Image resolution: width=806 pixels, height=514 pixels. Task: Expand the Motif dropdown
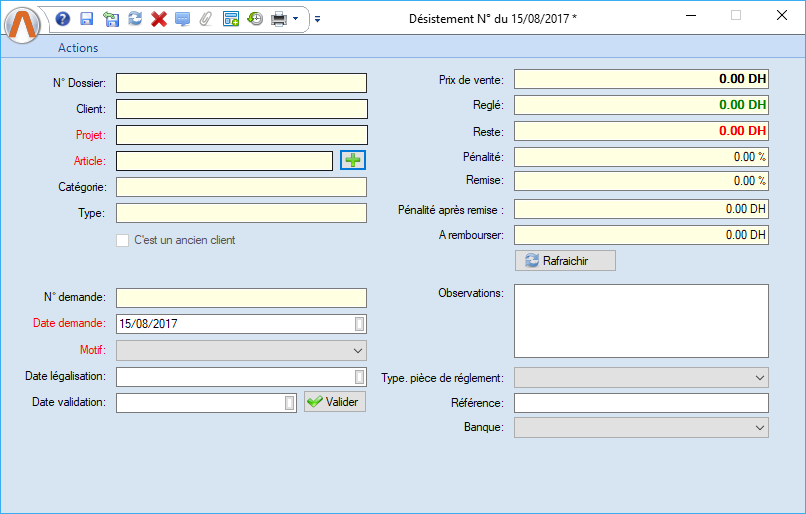[358, 351]
